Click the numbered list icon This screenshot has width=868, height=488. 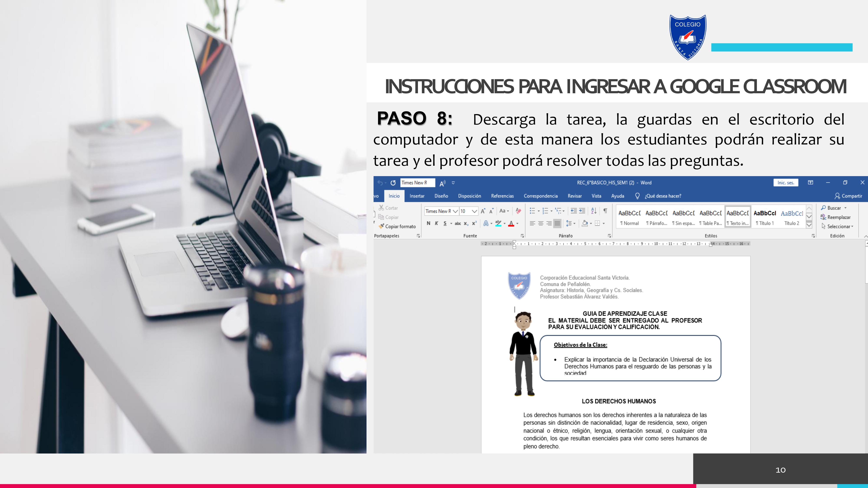(x=545, y=211)
